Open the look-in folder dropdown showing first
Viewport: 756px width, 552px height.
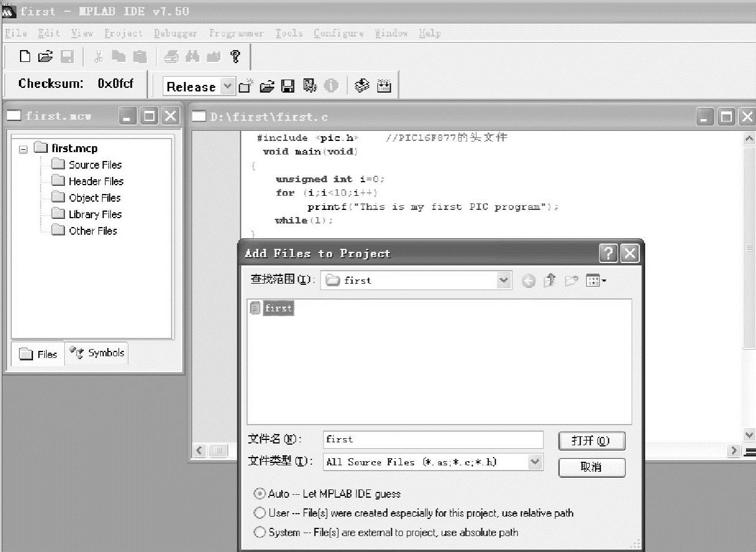(504, 280)
